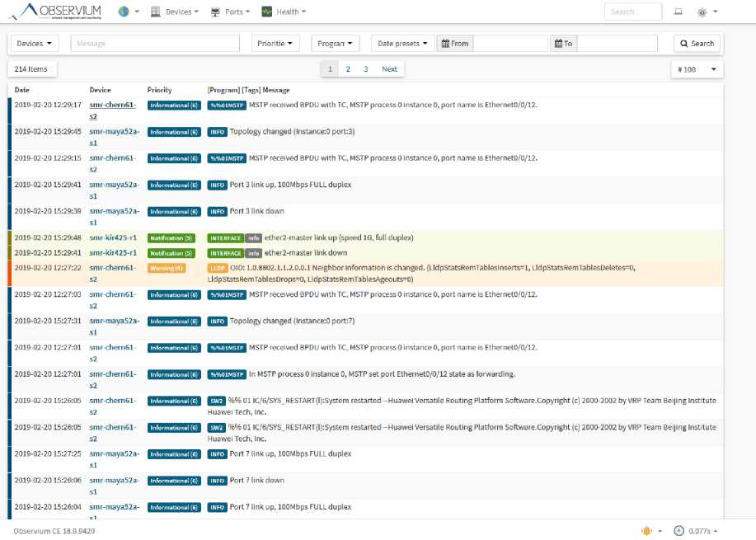Expand the 0.077s page timing menu
Image resolution: width=756 pixels, height=540 pixels.
[x=702, y=531]
